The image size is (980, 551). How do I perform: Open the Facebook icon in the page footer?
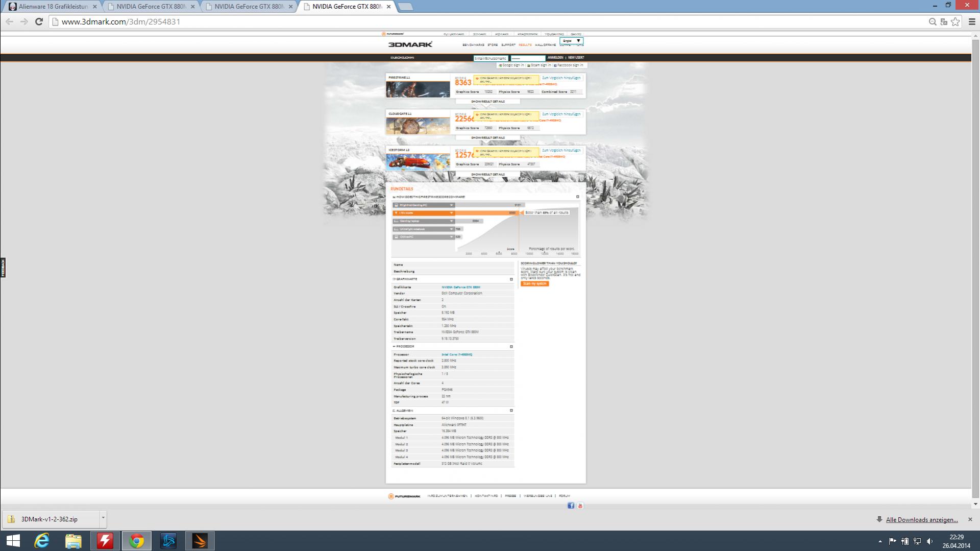[571, 506]
